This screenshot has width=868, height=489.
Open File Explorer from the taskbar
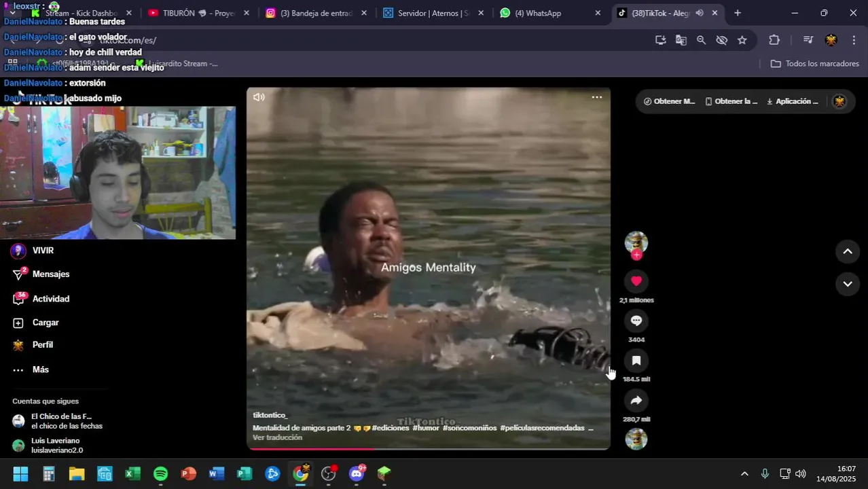click(x=77, y=473)
